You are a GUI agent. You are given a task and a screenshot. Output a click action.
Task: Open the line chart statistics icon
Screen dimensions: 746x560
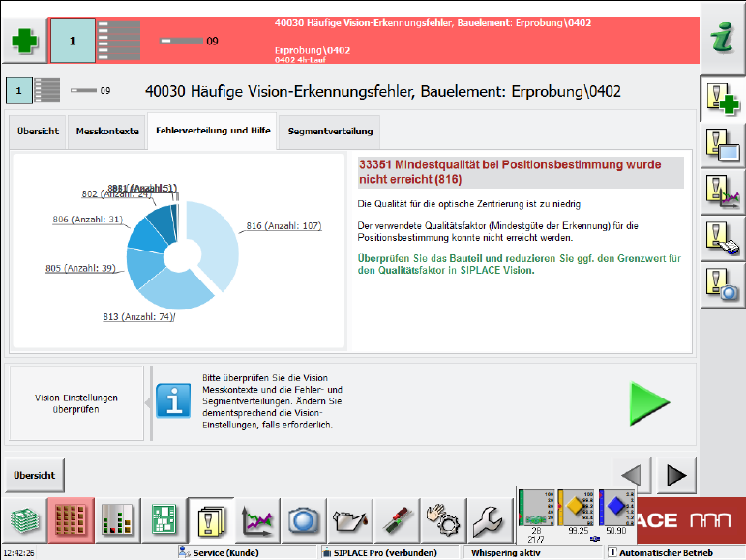point(257,520)
